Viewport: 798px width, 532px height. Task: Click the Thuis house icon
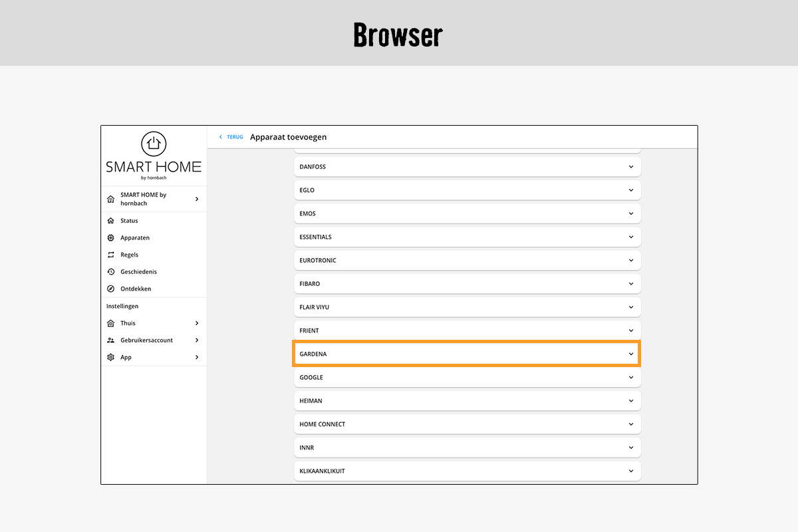coord(111,323)
